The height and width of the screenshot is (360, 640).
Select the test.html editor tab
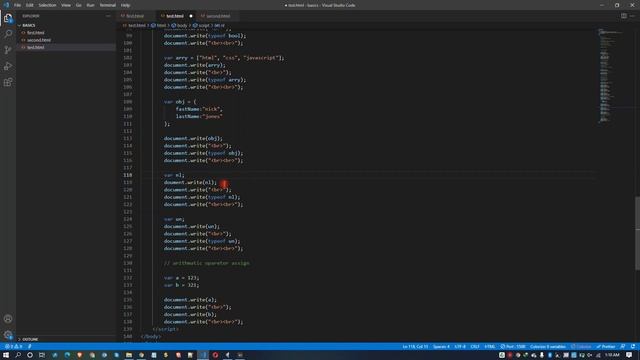pyautogui.click(x=175, y=16)
